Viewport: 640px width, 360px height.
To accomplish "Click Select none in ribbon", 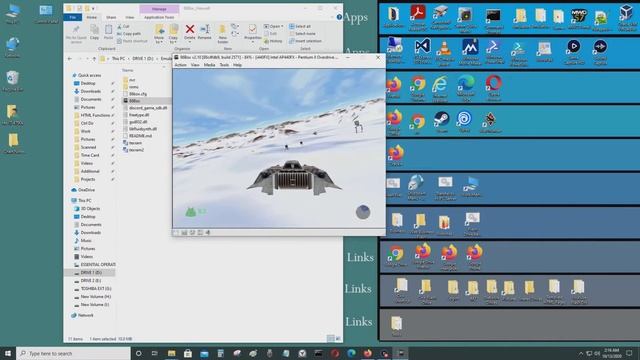I will tap(302, 33).
